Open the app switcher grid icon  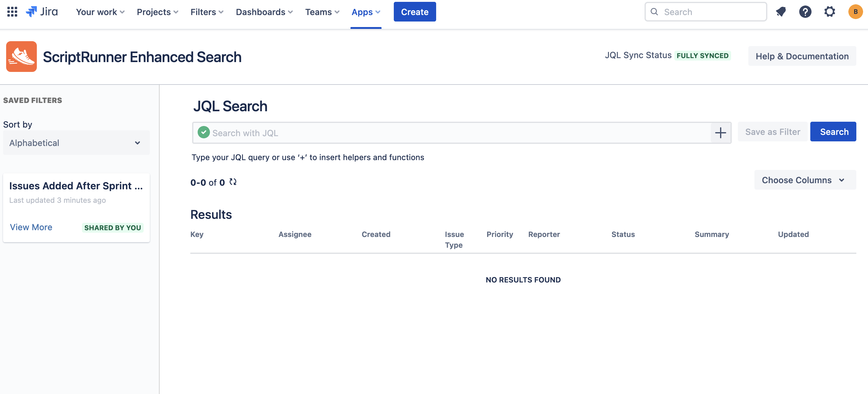tap(12, 12)
